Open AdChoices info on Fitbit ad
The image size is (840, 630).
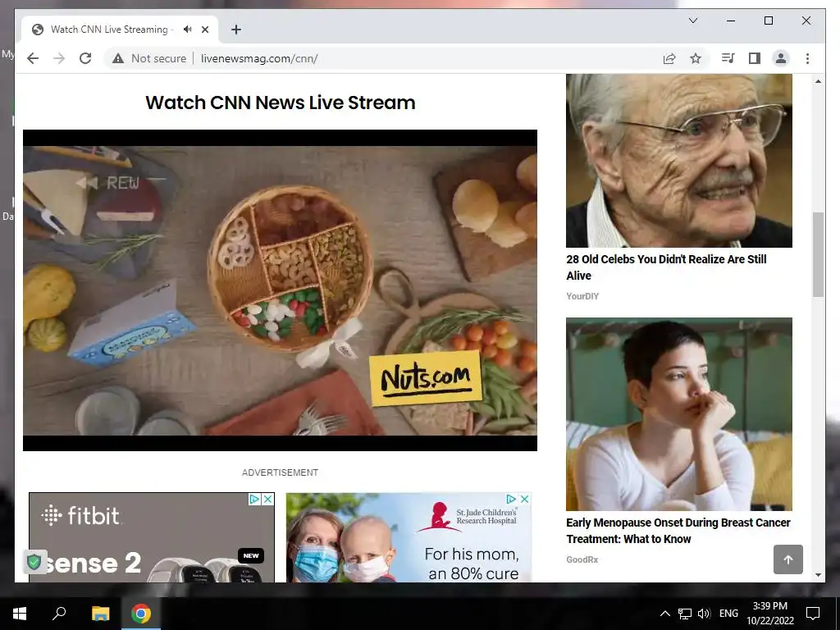255,500
